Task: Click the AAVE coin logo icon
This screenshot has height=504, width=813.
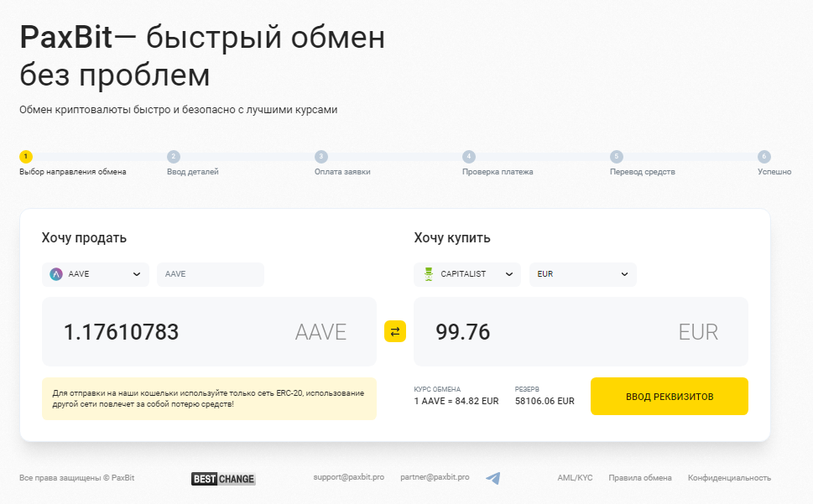Action: click(x=56, y=274)
